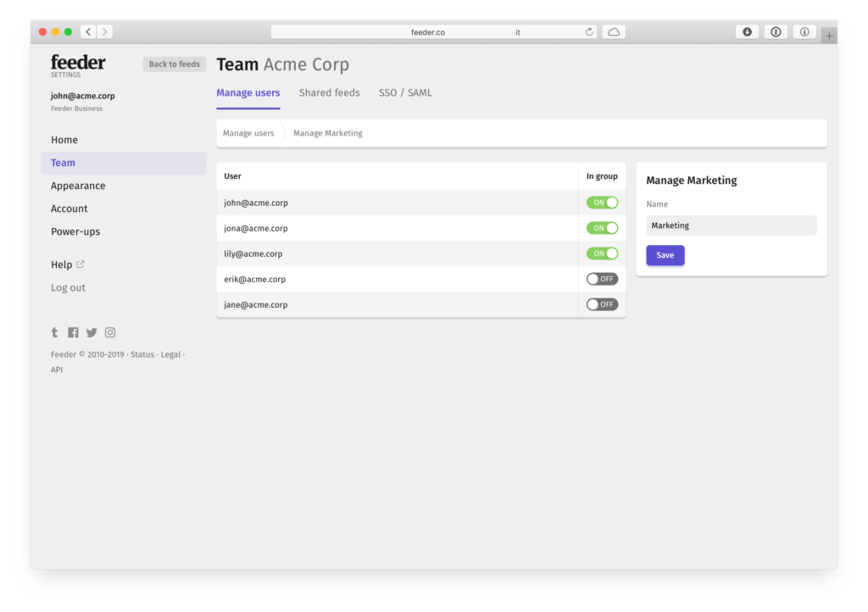Toggle group membership for jona@acme.corp
The width and height of the screenshot is (868, 612).
tap(603, 228)
